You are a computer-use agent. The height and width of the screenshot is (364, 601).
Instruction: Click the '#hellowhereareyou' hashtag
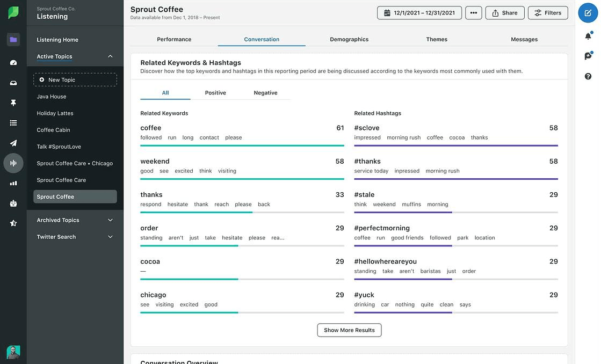click(385, 261)
